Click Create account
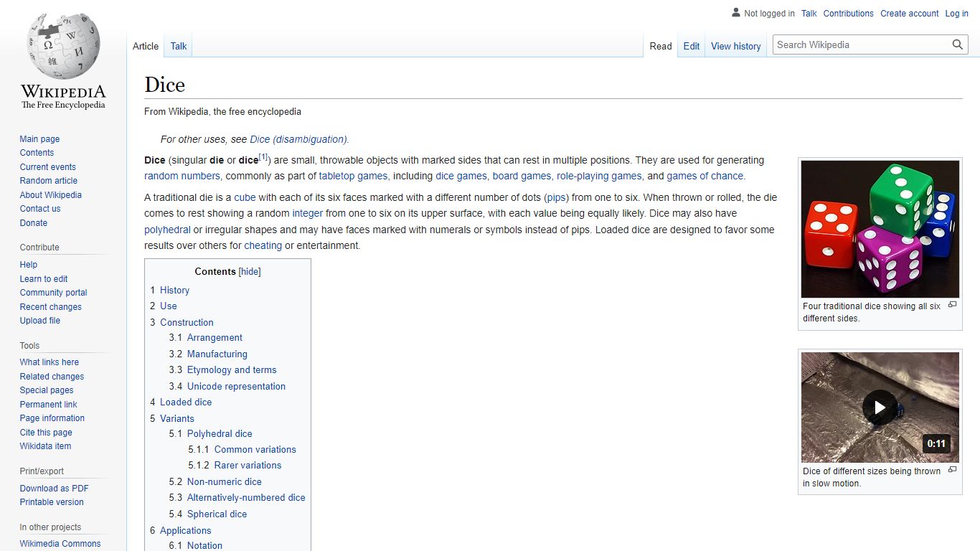980x551 pixels. (910, 14)
